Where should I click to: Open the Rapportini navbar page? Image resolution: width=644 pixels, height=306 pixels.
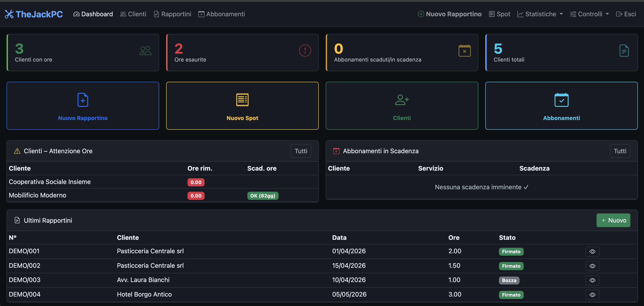click(173, 14)
